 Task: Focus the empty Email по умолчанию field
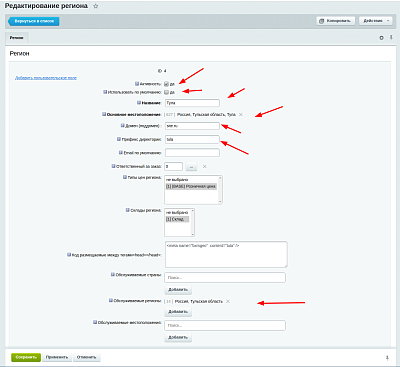192,153
